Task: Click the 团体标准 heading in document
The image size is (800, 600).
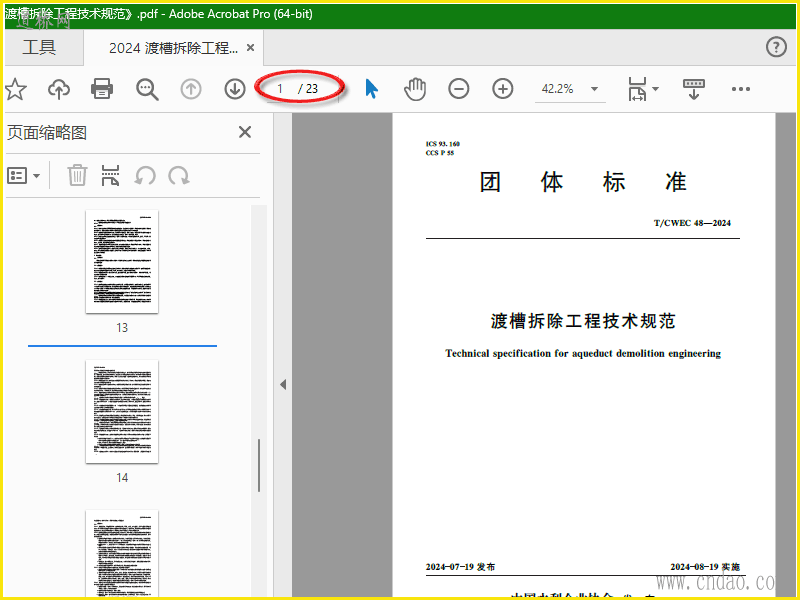Action: (x=583, y=182)
